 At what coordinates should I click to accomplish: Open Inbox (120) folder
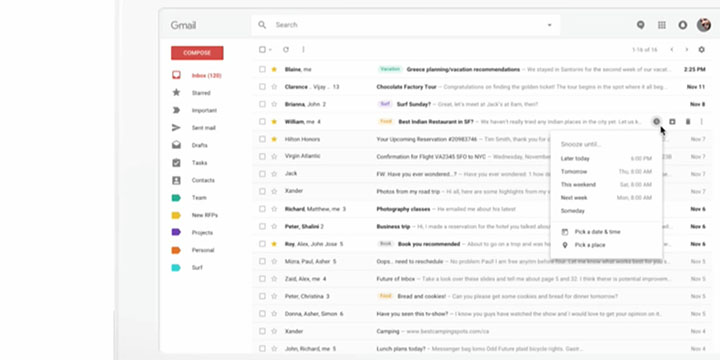[206, 75]
